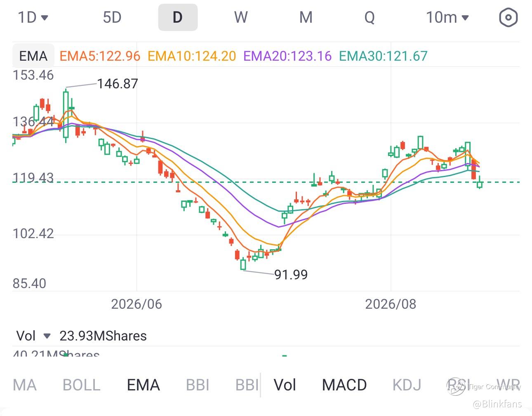
Task: Click the 119.43 price axis label
Action: pos(33,178)
